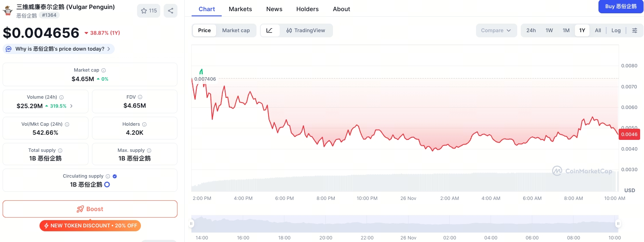Open the Compare dropdown

(x=496, y=30)
